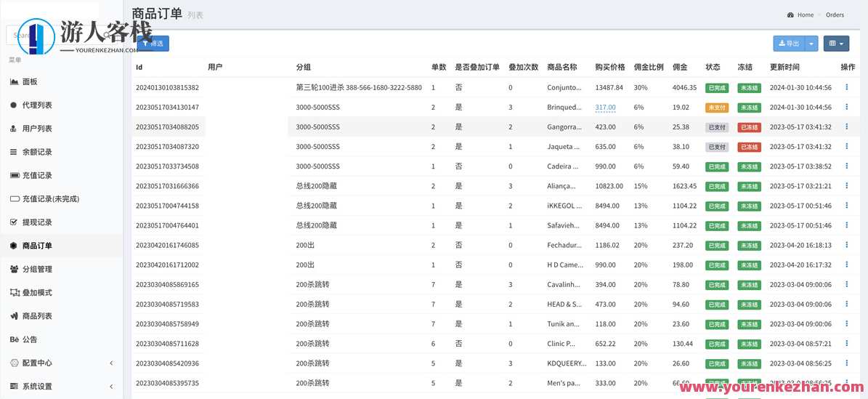Screen dimensions: 868x399
Task: Click the 用户列表 sidebar icon
Action: (14, 129)
